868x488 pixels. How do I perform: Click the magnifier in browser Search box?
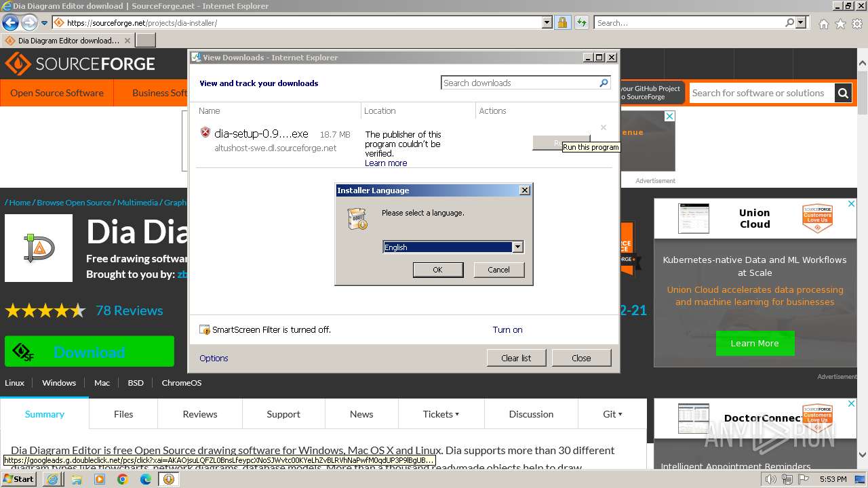789,22
